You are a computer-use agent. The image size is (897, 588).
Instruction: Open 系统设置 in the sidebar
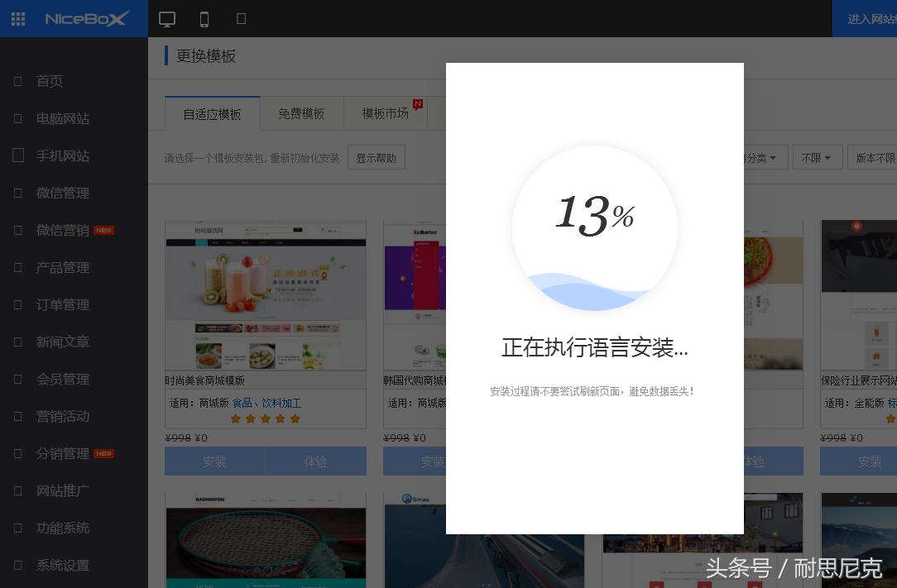point(61,565)
